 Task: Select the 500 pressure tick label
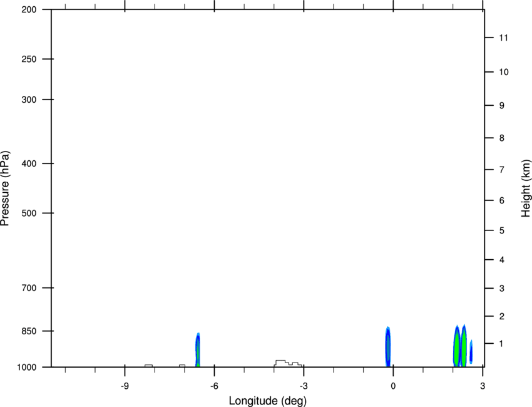tap(29, 213)
